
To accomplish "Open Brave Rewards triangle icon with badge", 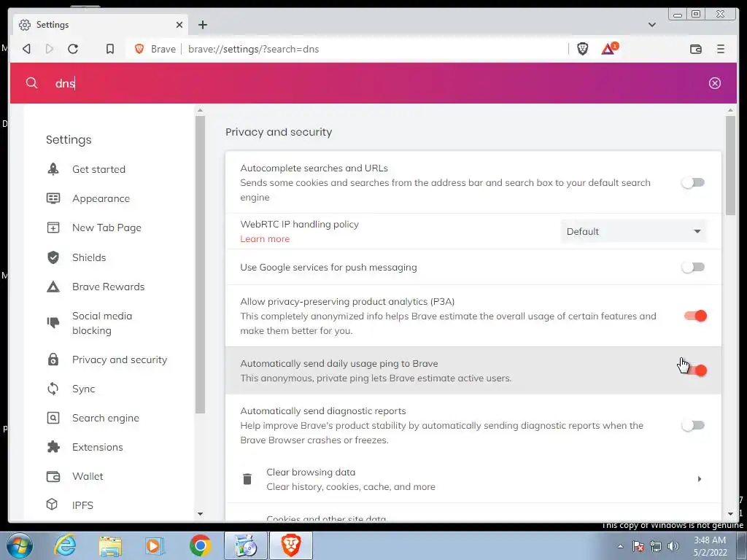I will click(609, 48).
